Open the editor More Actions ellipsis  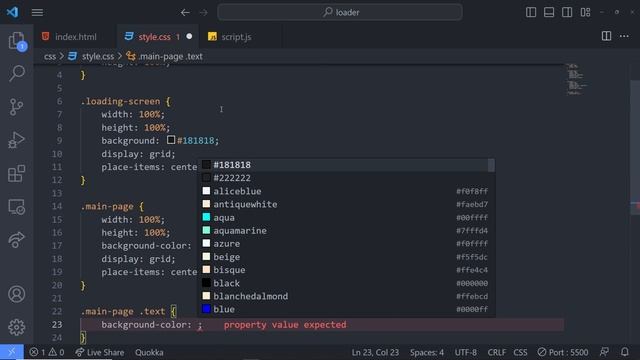[624, 36]
